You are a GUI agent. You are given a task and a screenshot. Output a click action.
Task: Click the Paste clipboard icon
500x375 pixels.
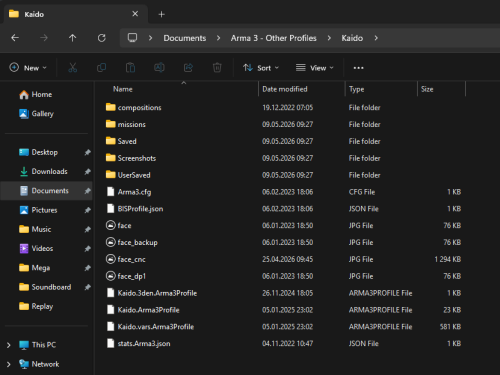(130, 68)
